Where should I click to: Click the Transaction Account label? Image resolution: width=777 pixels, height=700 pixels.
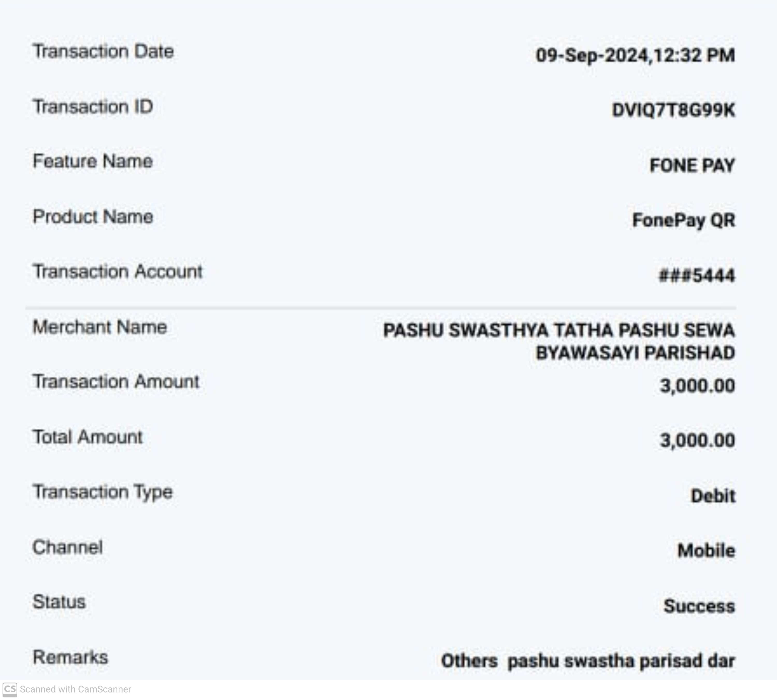click(x=118, y=272)
